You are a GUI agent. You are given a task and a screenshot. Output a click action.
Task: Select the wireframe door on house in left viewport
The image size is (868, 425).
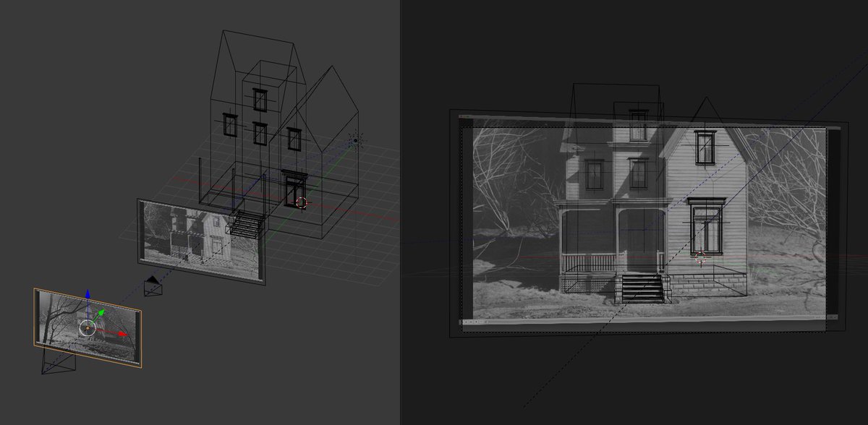point(295,189)
